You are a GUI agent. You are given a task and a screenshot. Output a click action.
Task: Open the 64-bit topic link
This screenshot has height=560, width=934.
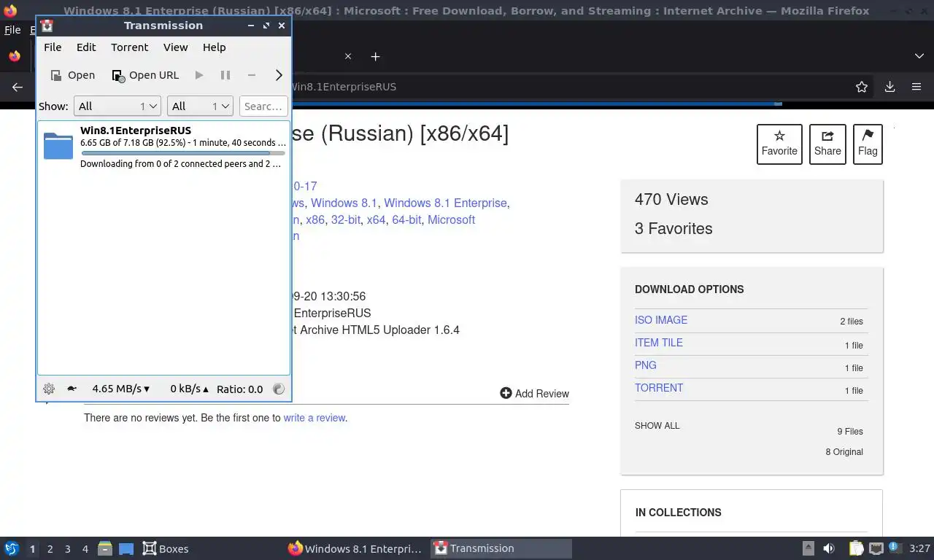[406, 219]
